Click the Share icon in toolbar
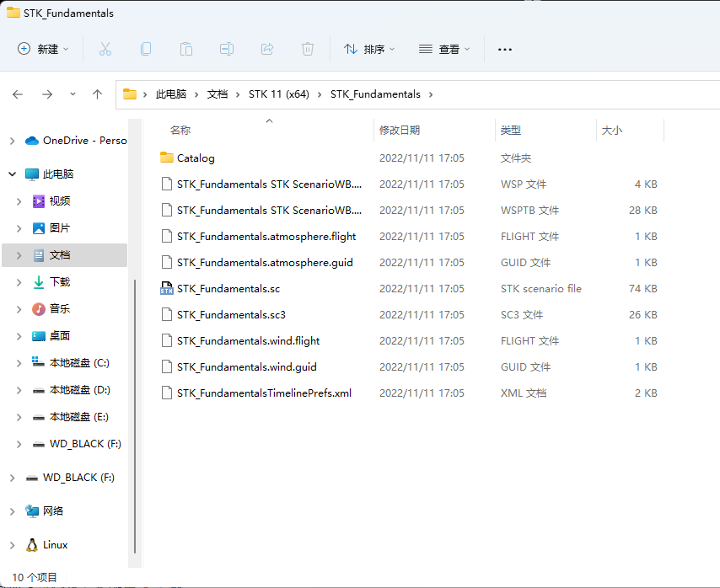Viewport: 720px width, 588px height. tap(267, 49)
